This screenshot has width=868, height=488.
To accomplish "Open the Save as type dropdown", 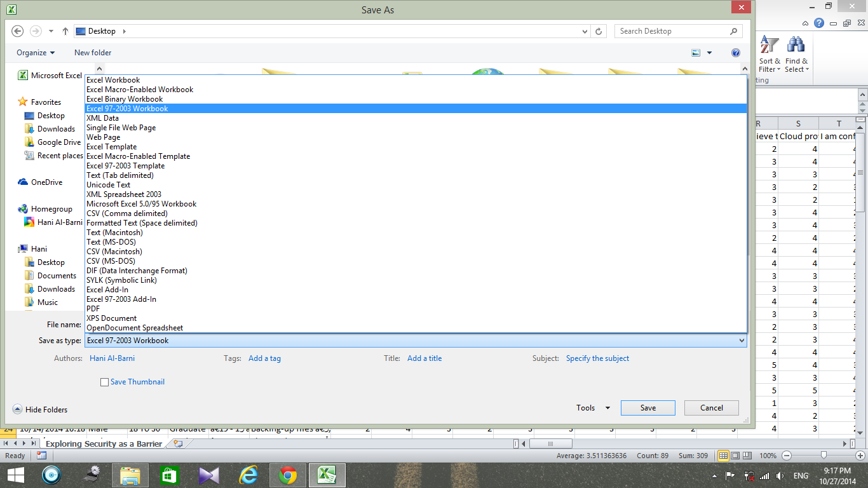I will 416,341.
